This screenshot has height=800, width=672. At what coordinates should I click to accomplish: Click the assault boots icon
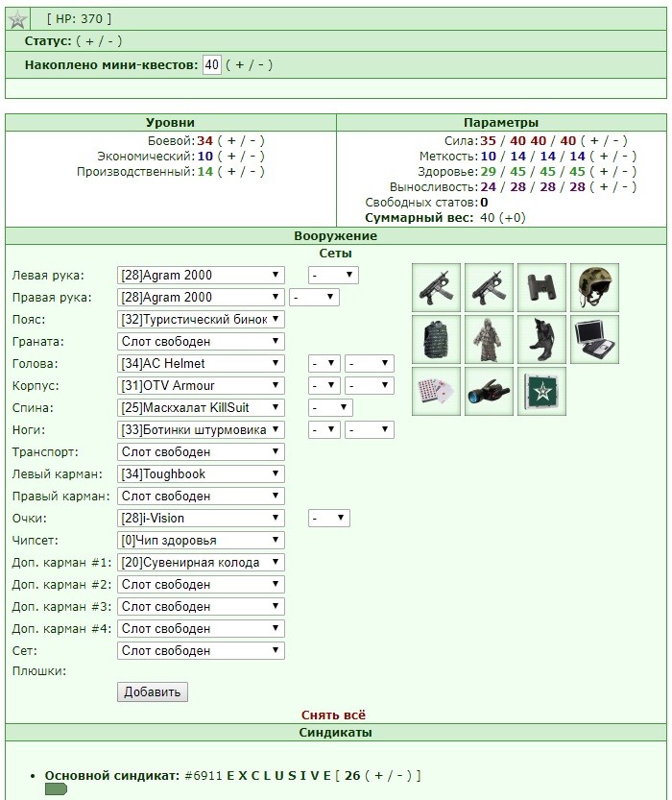click(541, 339)
